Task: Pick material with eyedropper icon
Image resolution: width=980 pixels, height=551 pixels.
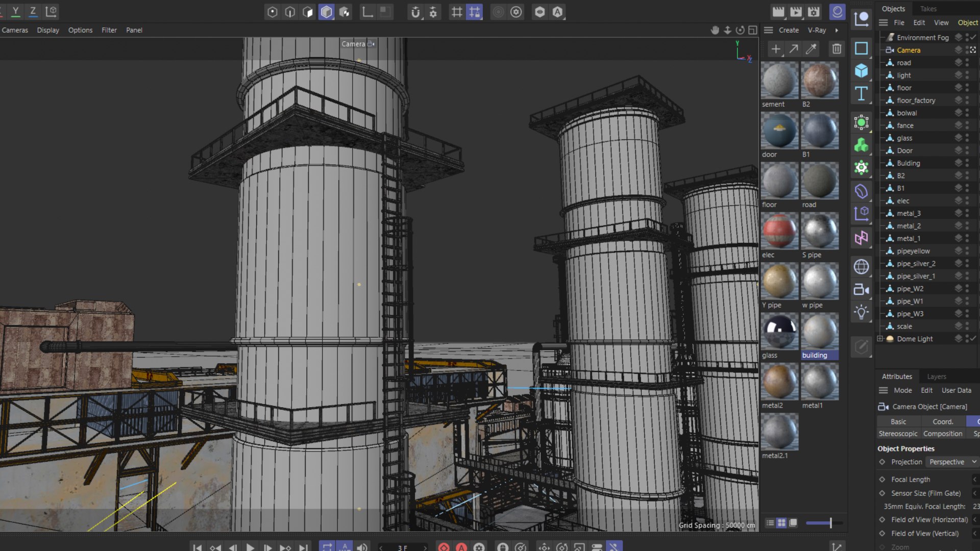Action: tap(811, 49)
